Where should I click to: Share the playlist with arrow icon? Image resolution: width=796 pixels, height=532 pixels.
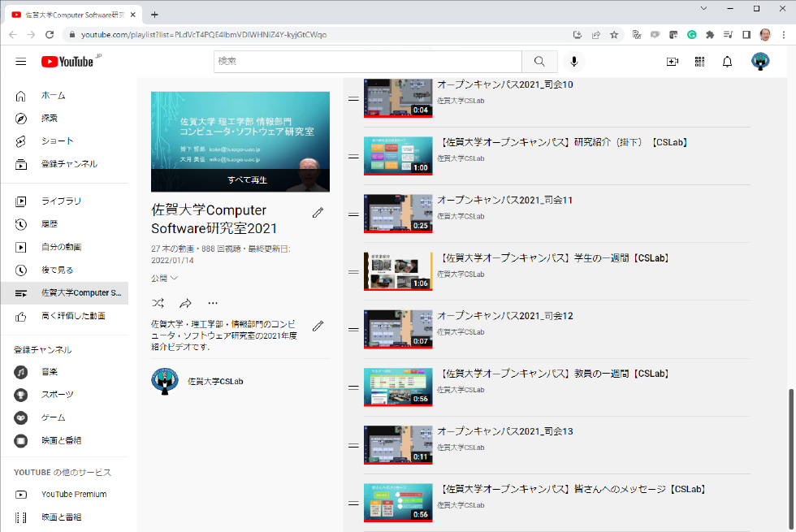185,303
